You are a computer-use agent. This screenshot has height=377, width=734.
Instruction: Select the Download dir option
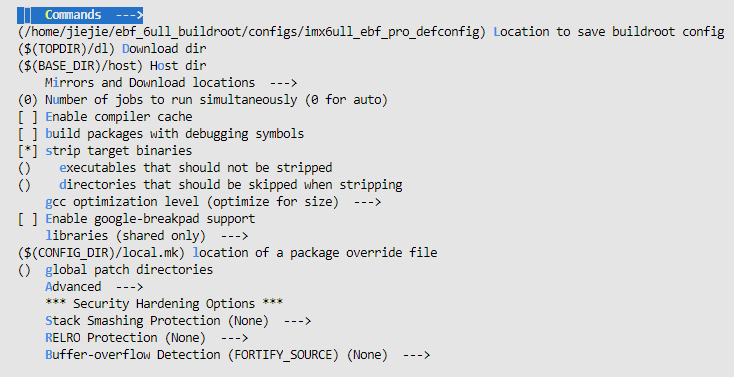(112, 49)
